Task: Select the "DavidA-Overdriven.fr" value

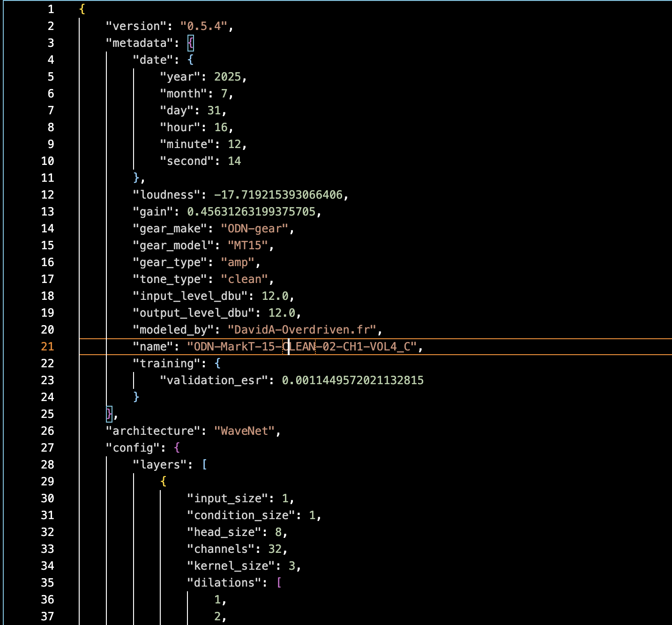Action: point(302,330)
